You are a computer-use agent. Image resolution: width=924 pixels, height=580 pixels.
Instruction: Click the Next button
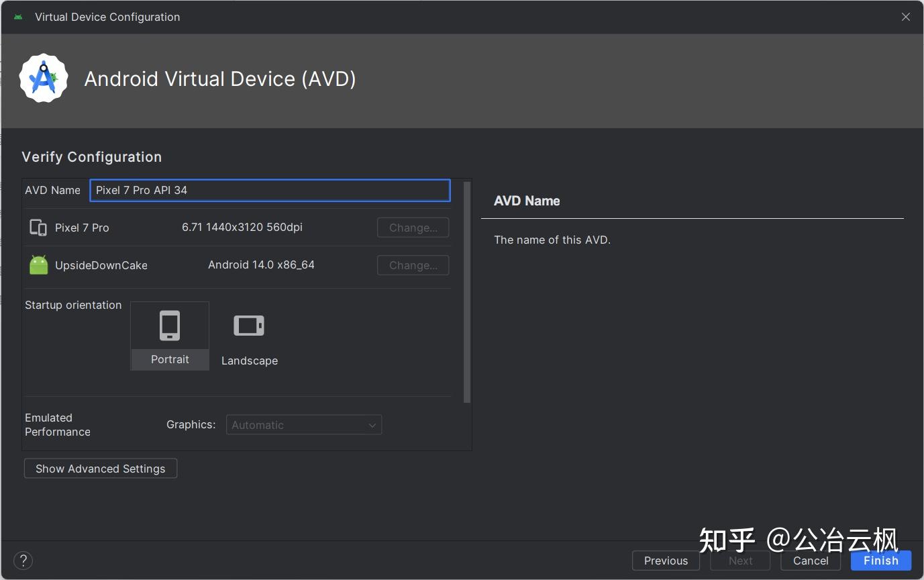[x=741, y=561]
